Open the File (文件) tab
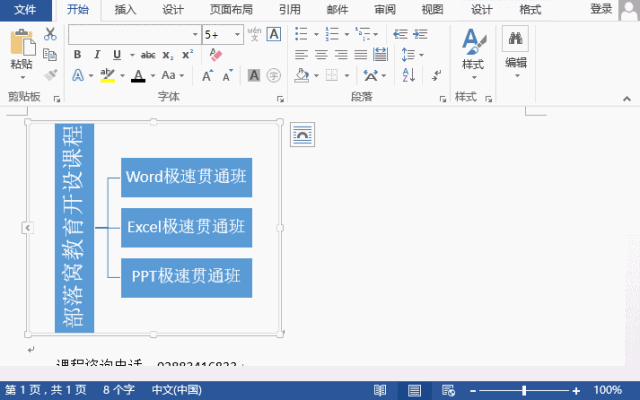This screenshot has width=640, height=400. (x=25, y=10)
